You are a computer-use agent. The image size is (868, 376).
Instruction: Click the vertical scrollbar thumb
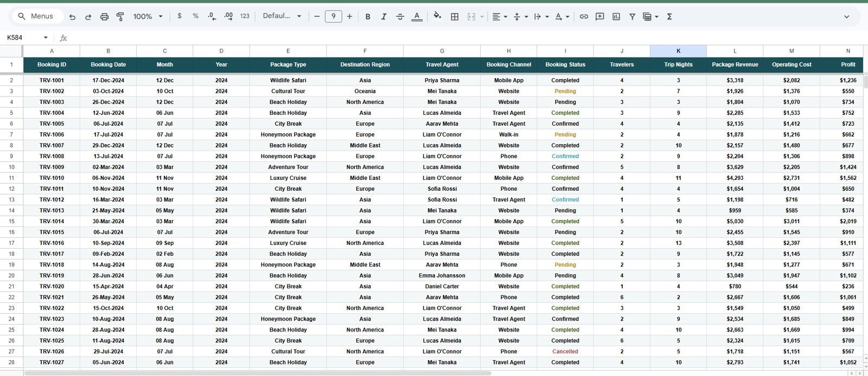coord(865,82)
